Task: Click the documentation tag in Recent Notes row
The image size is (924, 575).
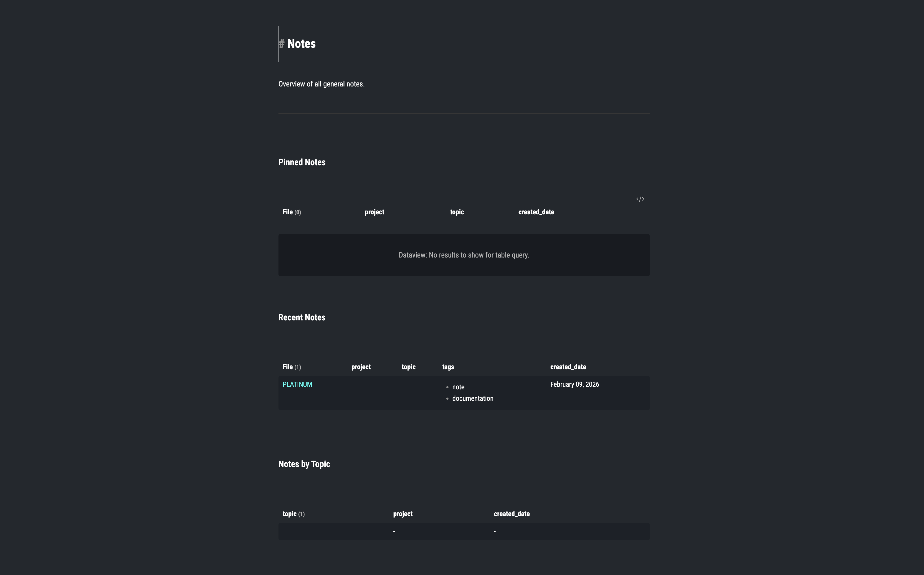Action: click(x=473, y=398)
